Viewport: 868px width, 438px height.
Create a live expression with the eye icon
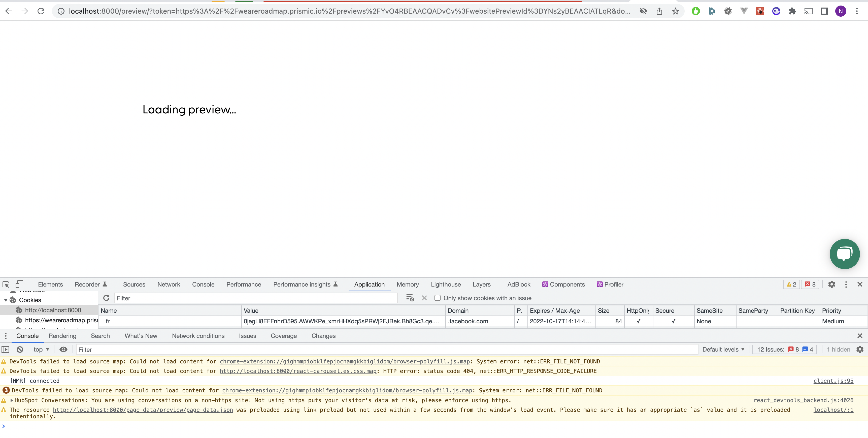63,349
